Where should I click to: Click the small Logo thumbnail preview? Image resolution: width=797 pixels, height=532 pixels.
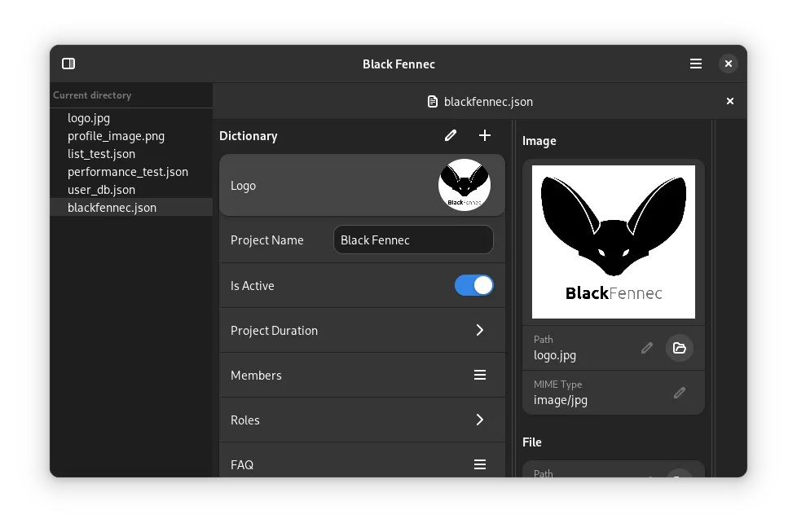465,185
